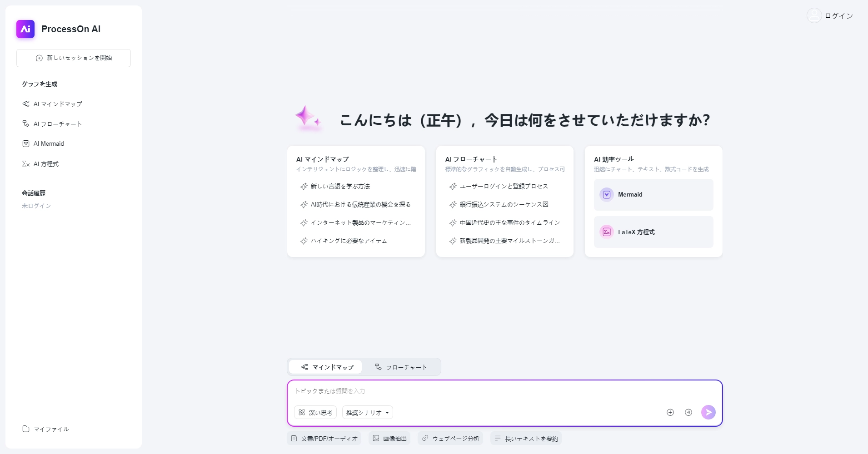Click the ログイン text link
The width and height of the screenshot is (868, 454).
(839, 16)
